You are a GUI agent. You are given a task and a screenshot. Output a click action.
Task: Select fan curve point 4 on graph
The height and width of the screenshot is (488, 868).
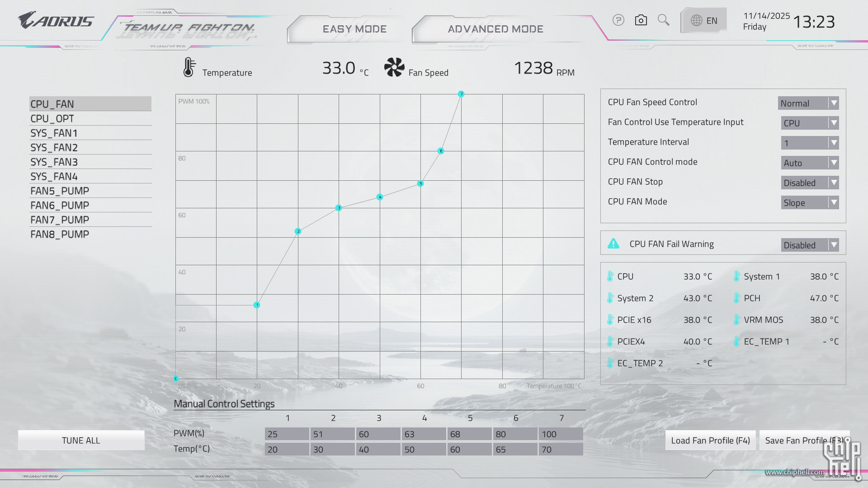(380, 197)
